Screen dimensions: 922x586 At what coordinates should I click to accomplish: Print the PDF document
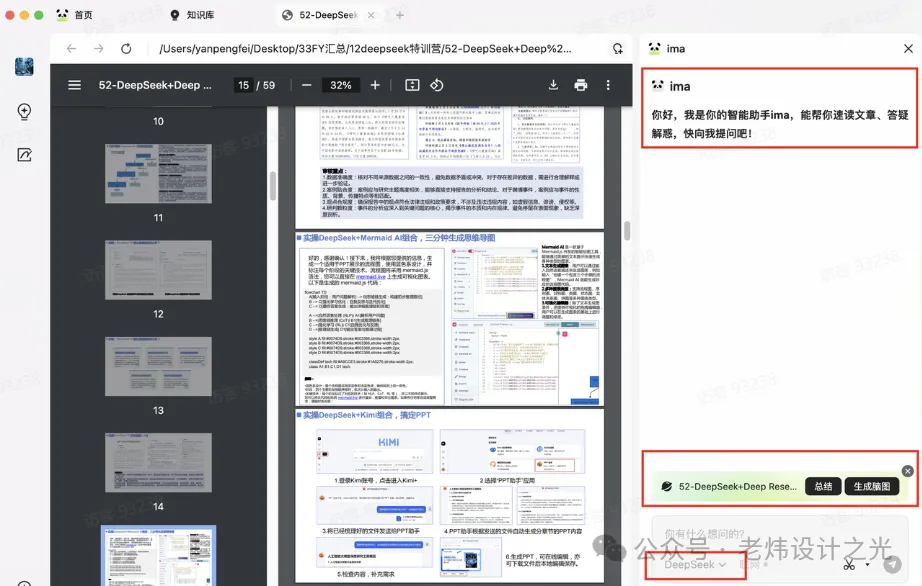coord(580,85)
